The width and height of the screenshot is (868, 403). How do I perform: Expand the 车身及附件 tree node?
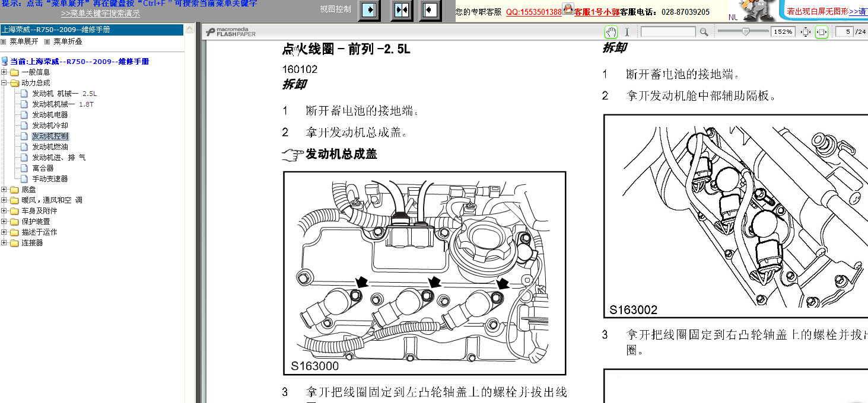(4, 211)
